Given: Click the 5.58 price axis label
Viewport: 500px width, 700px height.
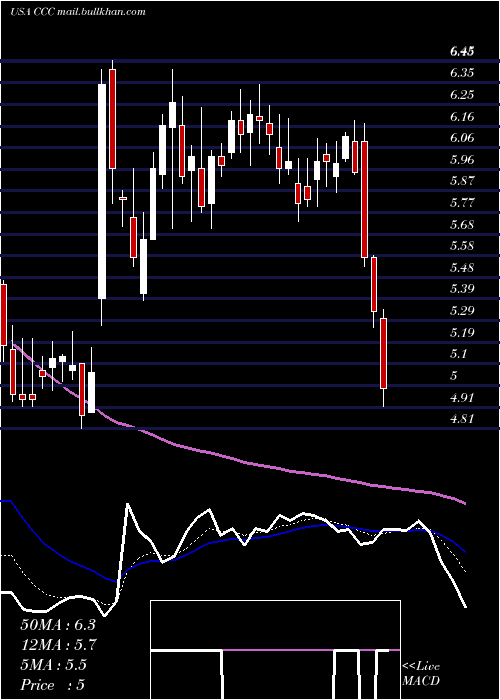Looking at the screenshot, I should coord(462,246).
